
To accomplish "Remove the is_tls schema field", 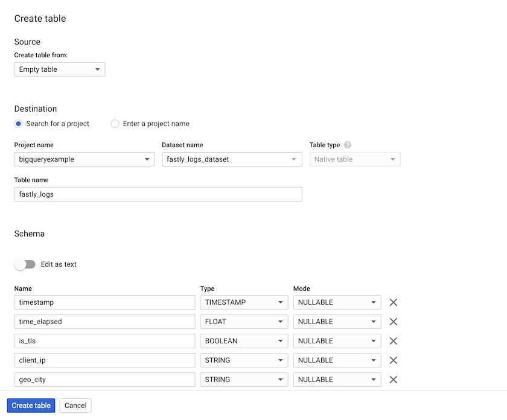I will [x=393, y=340].
